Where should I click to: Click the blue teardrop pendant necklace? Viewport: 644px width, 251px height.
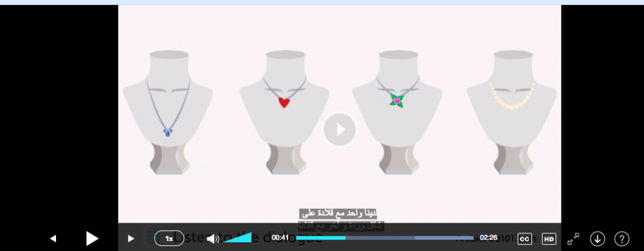[167, 132]
